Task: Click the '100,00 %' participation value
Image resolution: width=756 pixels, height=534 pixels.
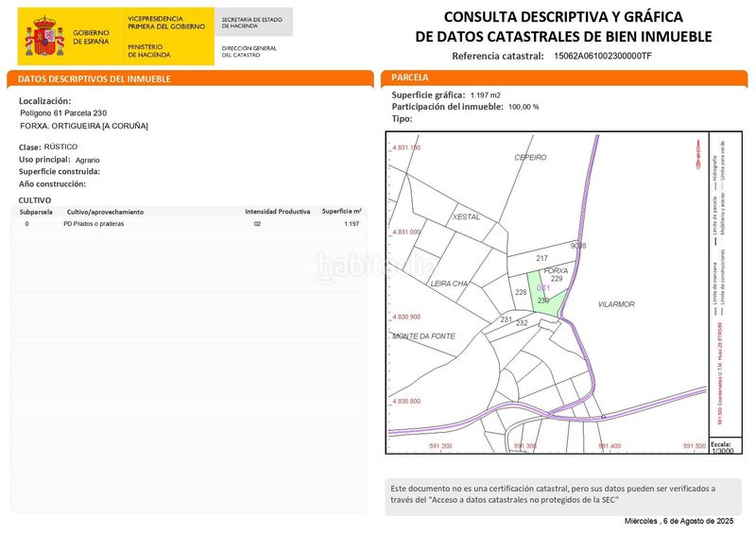Action: coord(524,107)
